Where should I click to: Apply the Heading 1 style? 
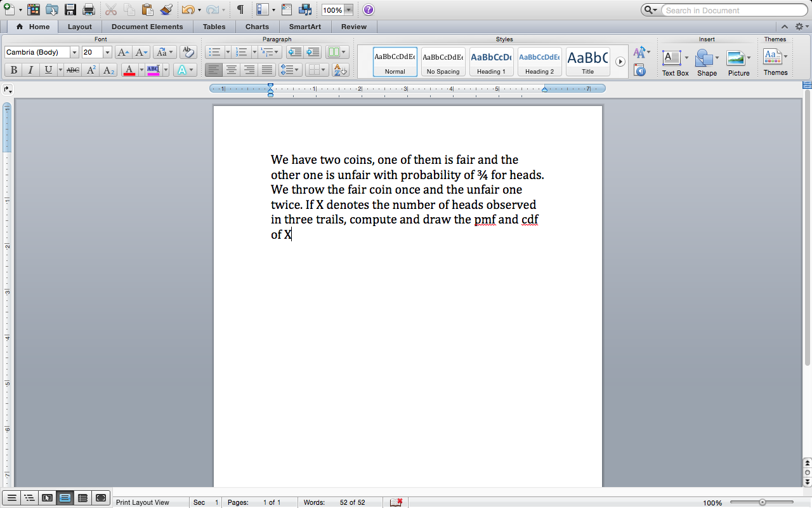pos(492,62)
